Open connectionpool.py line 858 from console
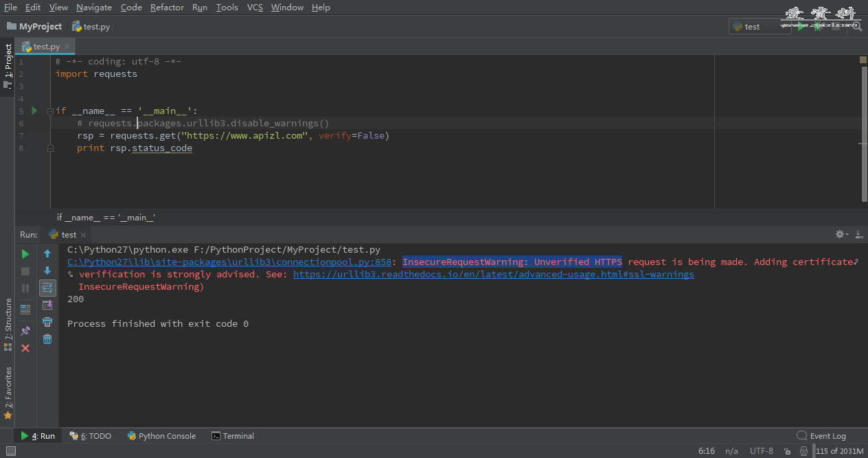The height and width of the screenshot is (458, 868). [229, 262]
